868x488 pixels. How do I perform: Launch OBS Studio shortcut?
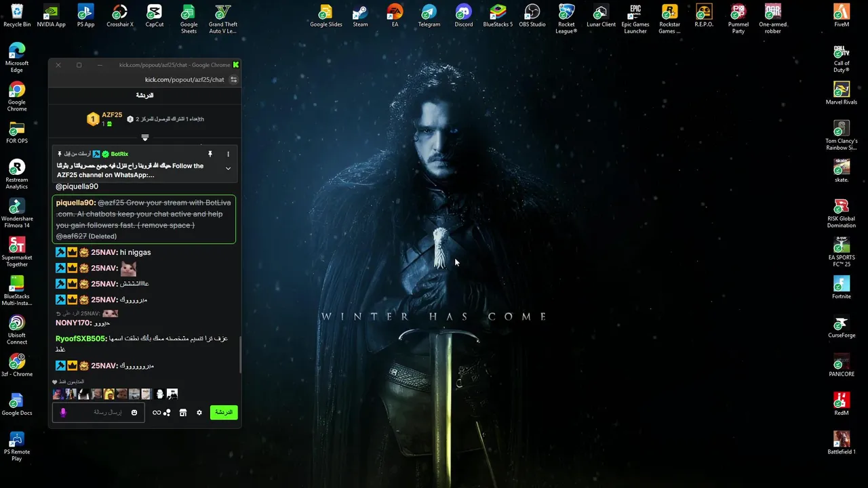(532, 16)
